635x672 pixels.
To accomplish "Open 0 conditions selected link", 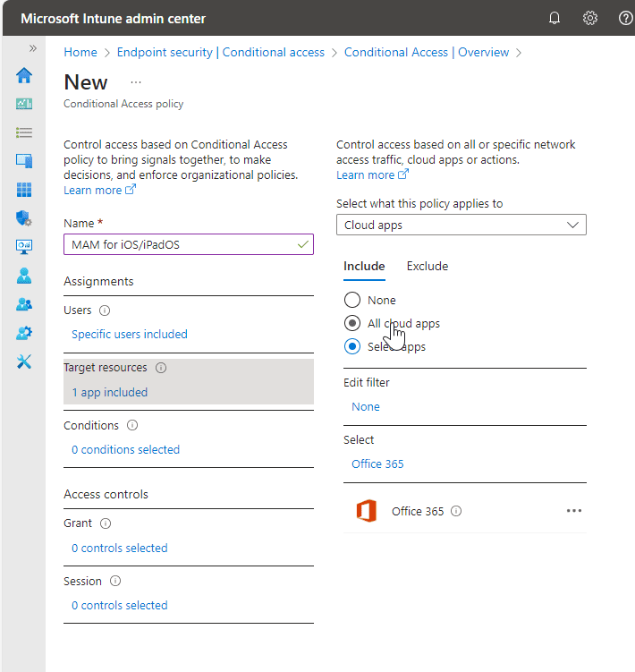I will [125, 450].
